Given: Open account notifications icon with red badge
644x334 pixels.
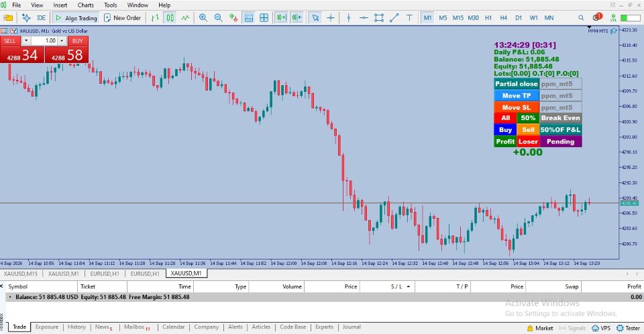Looking at the screenshot, I should point(597,17).
